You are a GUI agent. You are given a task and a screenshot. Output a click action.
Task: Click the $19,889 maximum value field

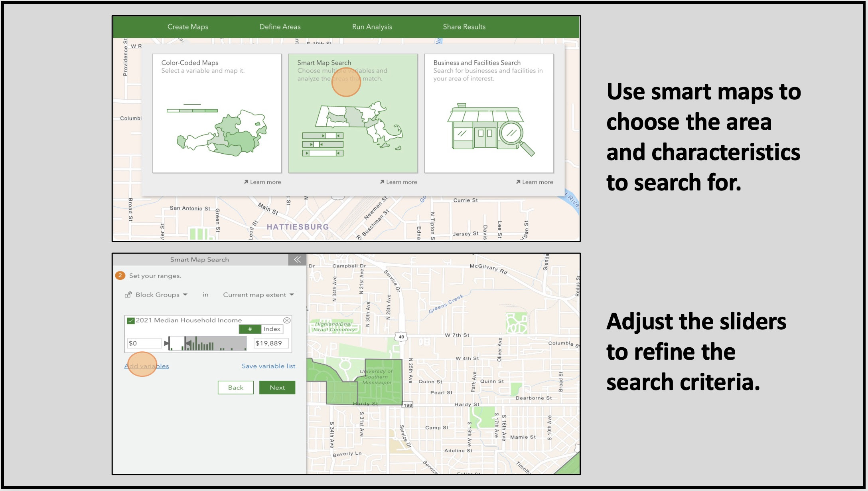[x=270, y=343]
